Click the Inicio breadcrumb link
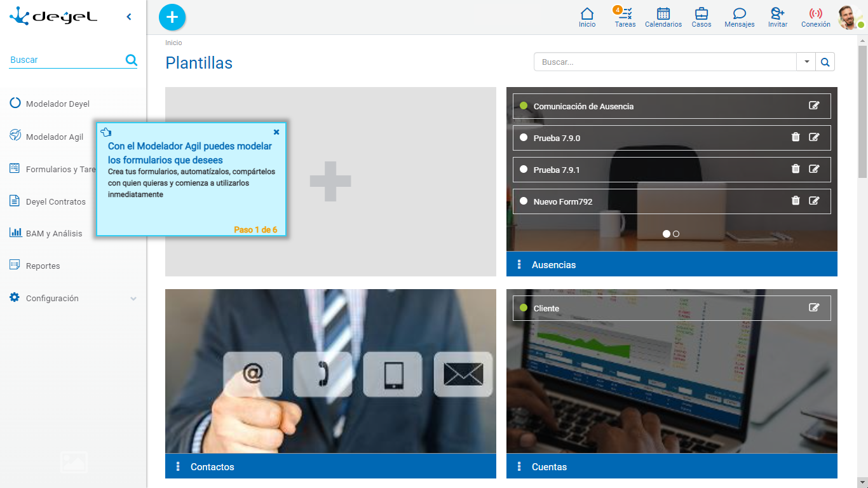Viewport: 868px width, 488px height. click(173, 43)
